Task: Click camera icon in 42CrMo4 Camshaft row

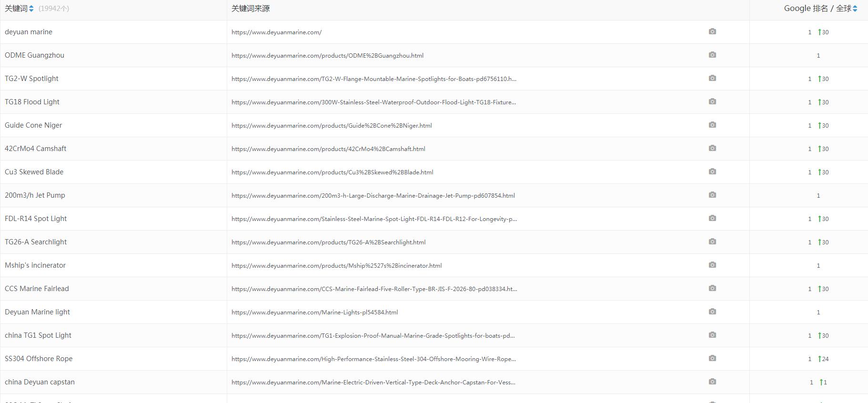Action: click(712, 148)
